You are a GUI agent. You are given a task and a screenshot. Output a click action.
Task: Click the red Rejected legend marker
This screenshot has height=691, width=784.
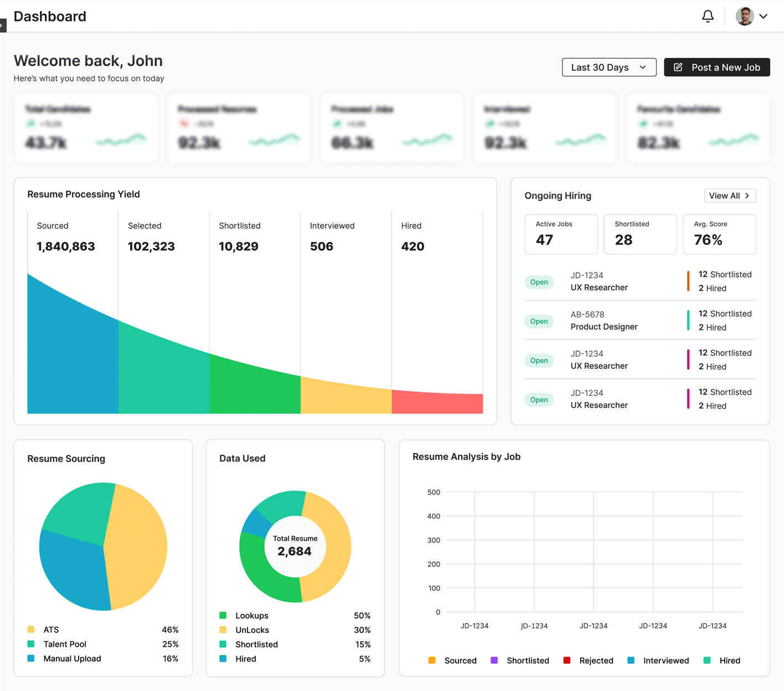[567, 660]
